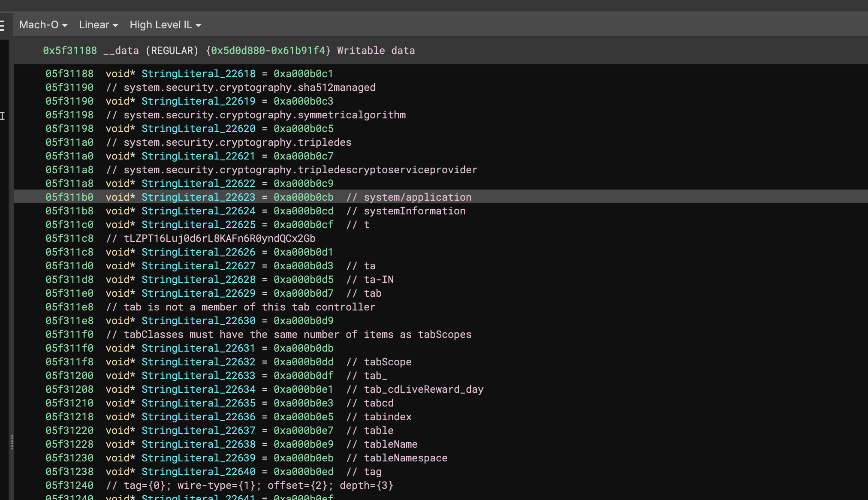Click the cryptography.tripledes comment line
This screenshot has height=500, width=868.
[229, 142]
